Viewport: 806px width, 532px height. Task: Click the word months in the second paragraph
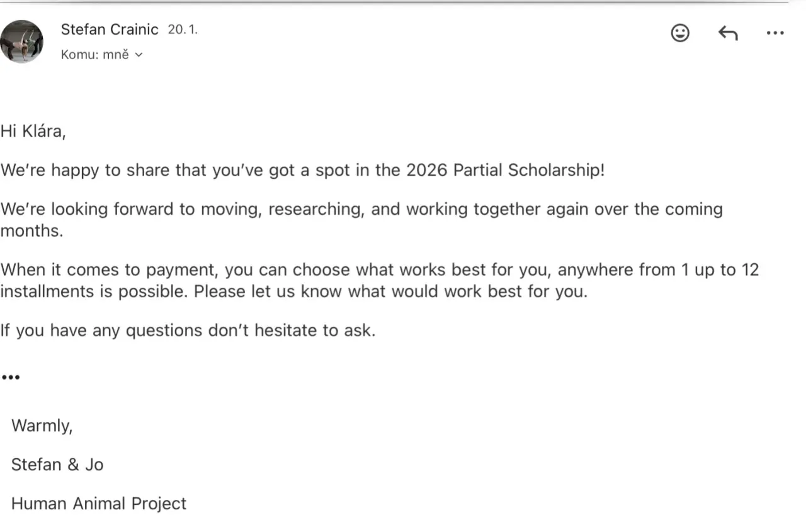[31, 231]
